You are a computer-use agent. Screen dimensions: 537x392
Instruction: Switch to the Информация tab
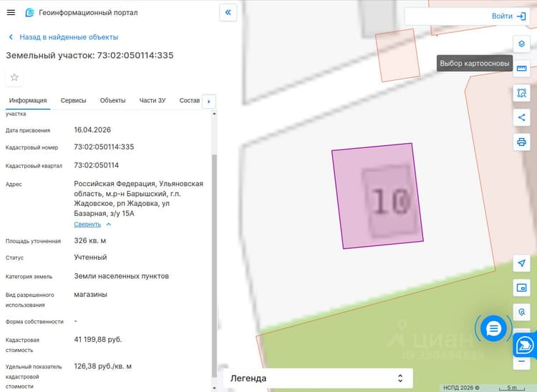click(28, 101)
